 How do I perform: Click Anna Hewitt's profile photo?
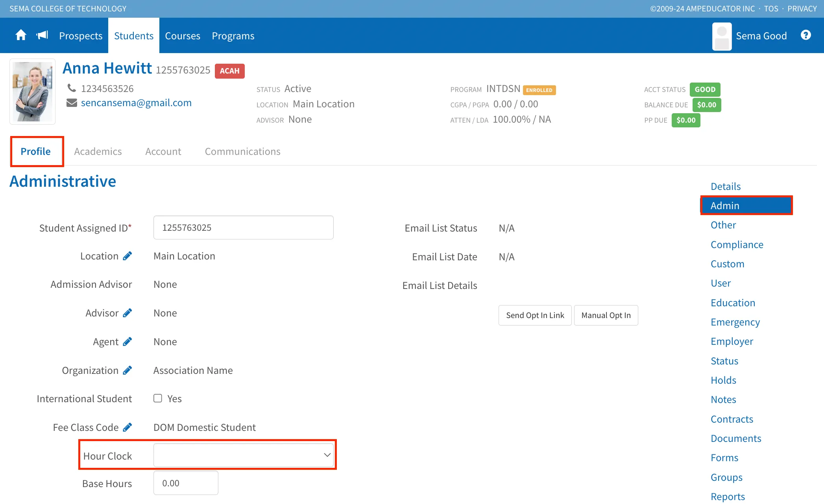pyautogui.click(x=32, y=92)
